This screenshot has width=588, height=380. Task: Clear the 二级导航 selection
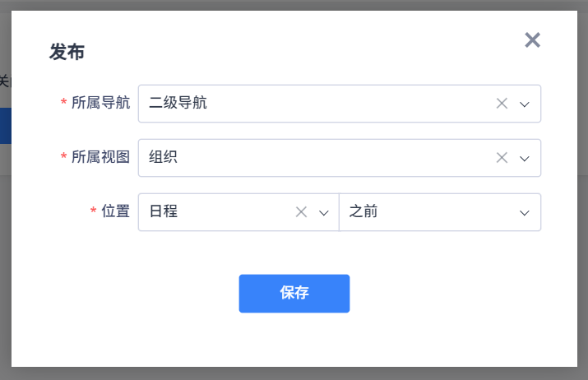[502, 104]
